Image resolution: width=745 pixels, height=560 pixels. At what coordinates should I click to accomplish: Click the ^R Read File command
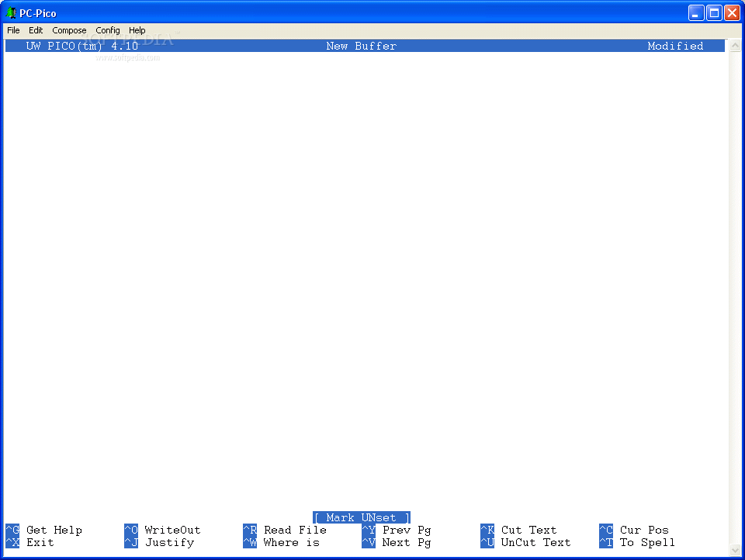pyautogui.click(x=285, y=530)
